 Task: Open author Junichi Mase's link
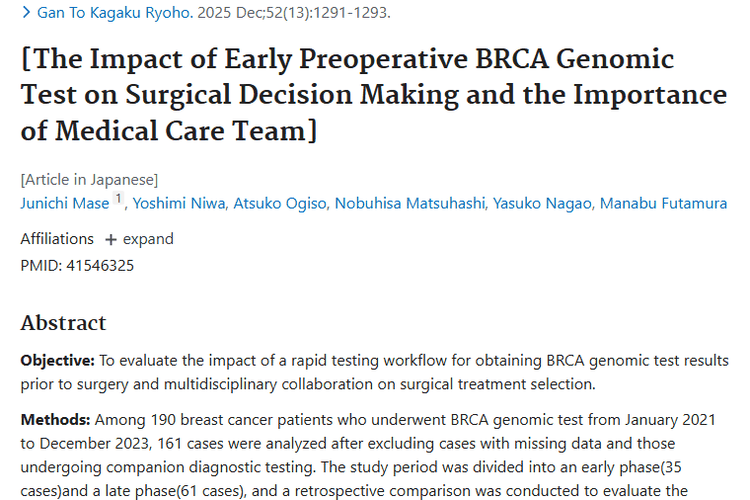[64, 204]
